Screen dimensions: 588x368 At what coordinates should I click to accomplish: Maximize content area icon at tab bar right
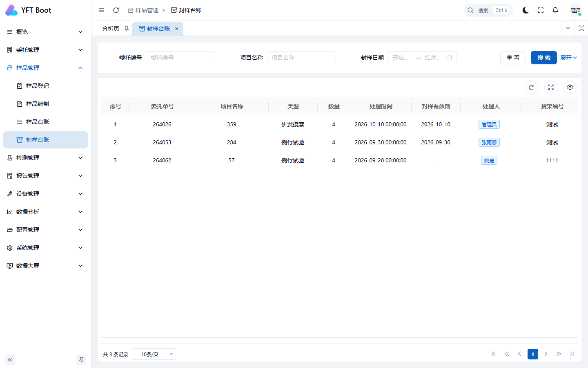pyautogui.click(x=581, y=28)
